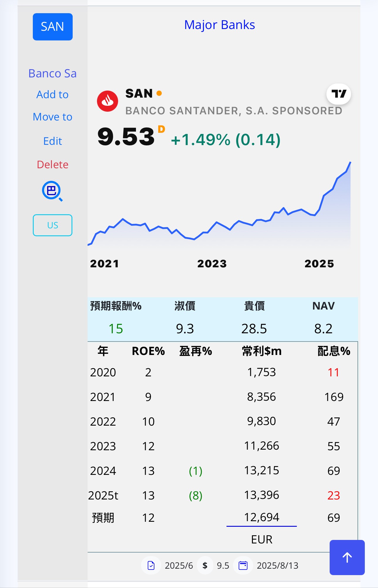The width and height of the screenshot is (378, 588).
Task: Click the US market button
Action: tap(53, 225)
